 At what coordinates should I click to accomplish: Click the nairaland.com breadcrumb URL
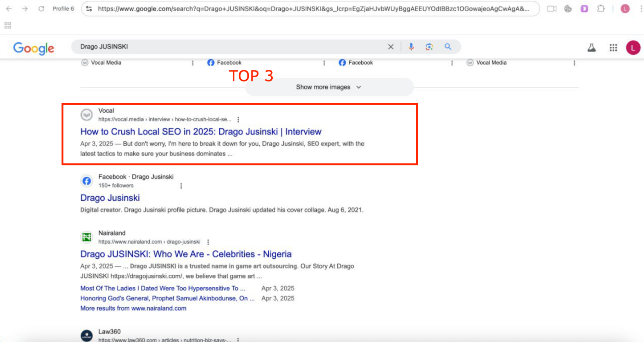pos(149,242)
